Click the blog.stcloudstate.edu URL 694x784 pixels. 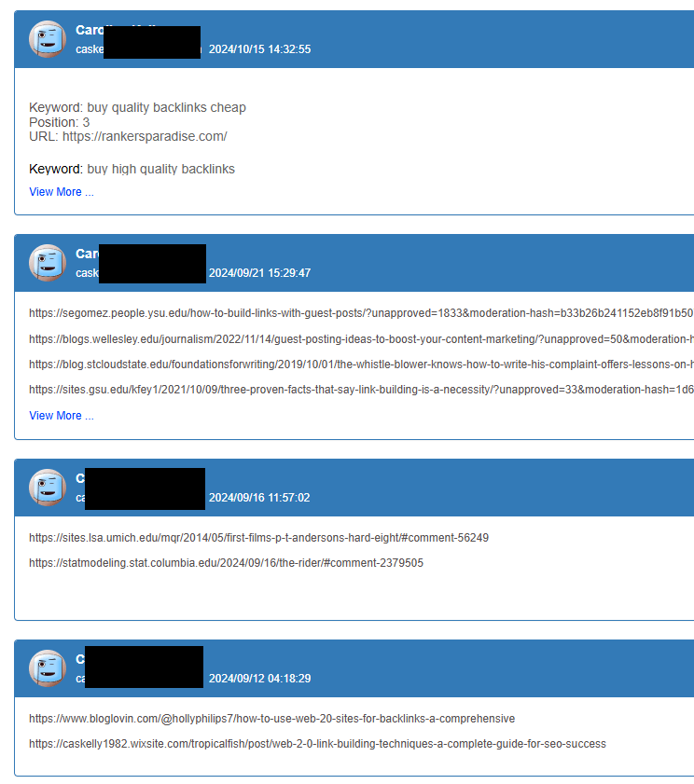pyautogui.click(x=361, y=364)
